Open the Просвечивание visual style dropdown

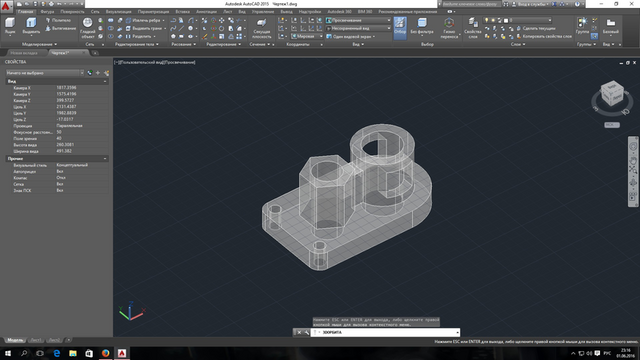tap(358, 20)
